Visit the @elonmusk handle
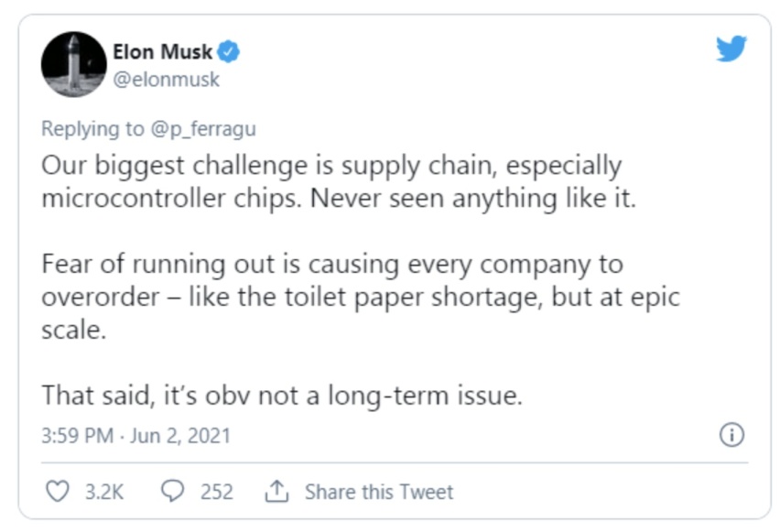Image resolution: width=780 pixels, height=532 pixels. point(166,80)
